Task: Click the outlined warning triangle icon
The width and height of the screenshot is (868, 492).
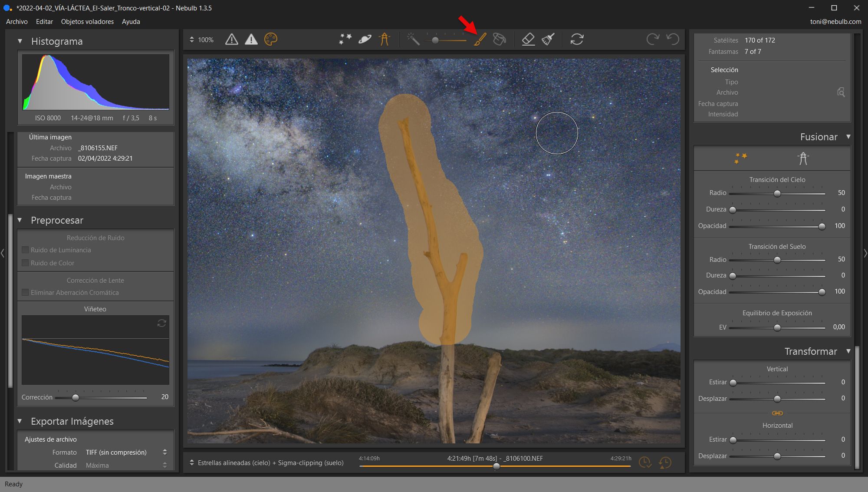Action: (232, 40)
